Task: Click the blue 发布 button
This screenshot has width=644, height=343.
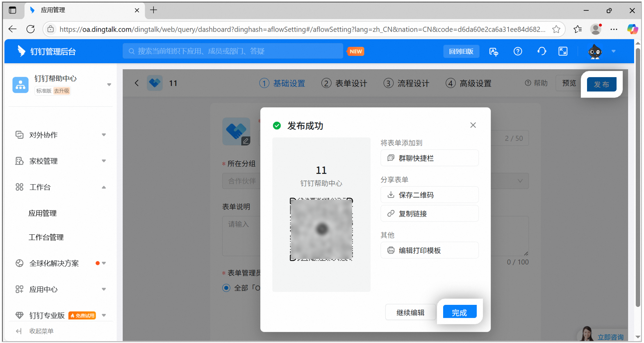Action: (x=601, y=84)
